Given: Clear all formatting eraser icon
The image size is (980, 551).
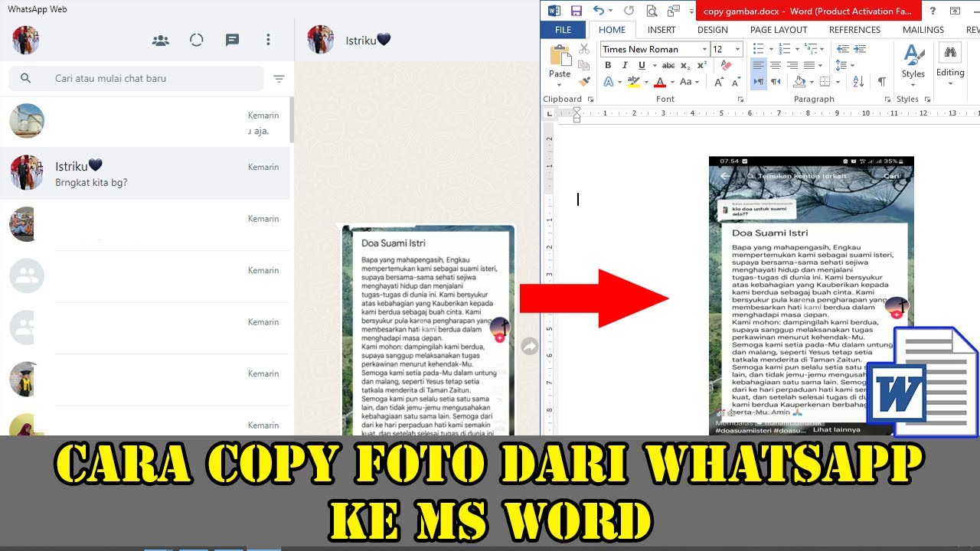Looking at the screenshot, I should pos(726,66).
